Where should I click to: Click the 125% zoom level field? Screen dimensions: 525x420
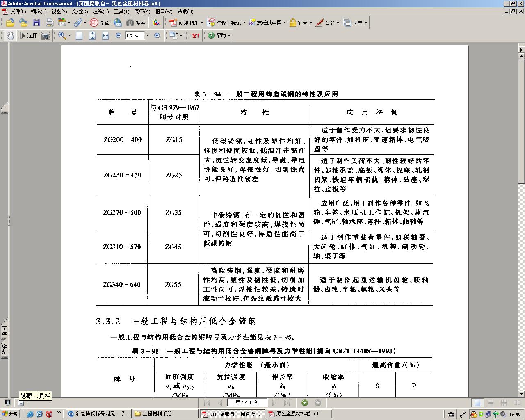click(x=135, y=35)
